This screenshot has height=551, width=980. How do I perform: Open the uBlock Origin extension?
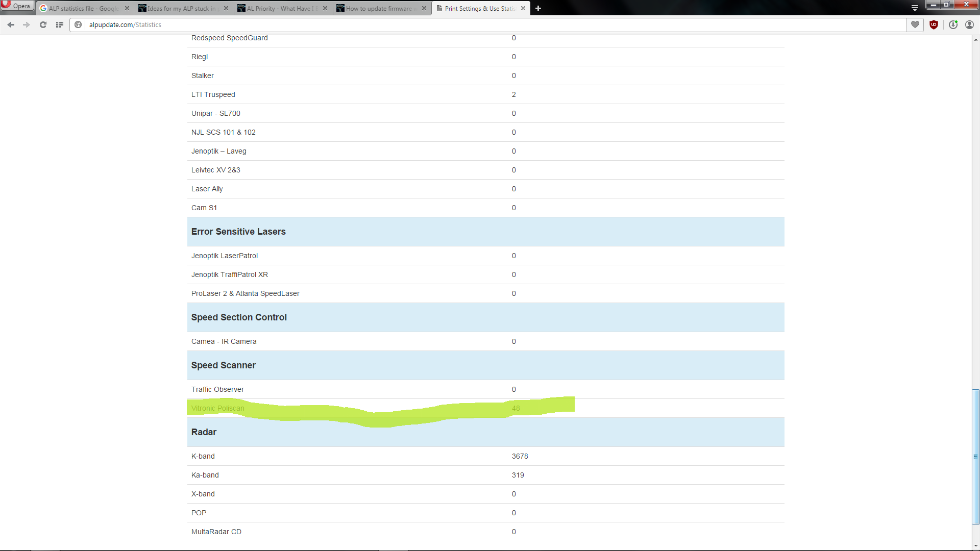click(934, 24)
